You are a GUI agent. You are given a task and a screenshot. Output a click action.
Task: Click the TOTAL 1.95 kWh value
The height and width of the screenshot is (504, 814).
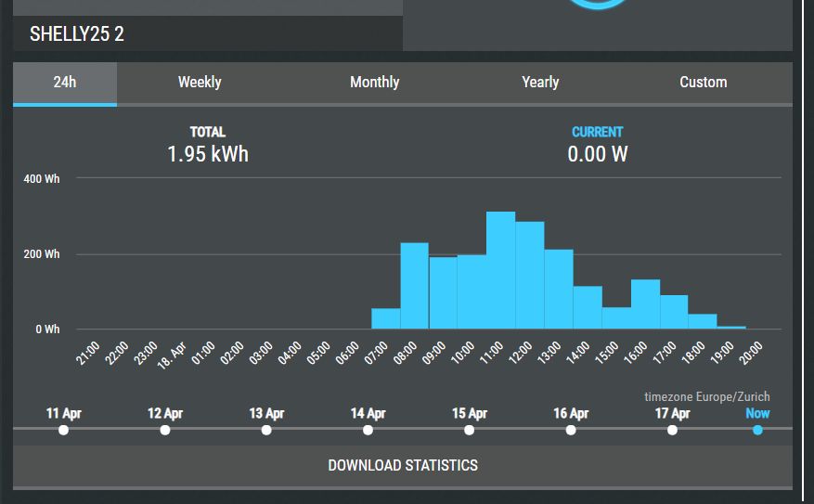click(x=208, y=154)
